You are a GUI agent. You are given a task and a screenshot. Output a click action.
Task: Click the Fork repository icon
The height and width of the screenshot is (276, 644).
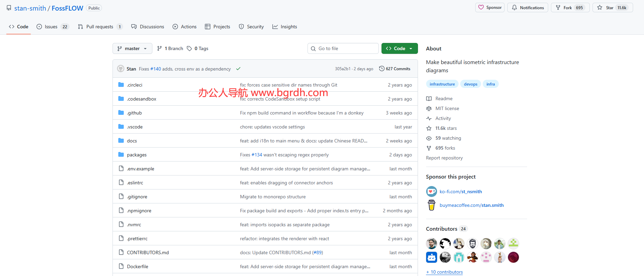pyautogui.click(x=558, y=7)
